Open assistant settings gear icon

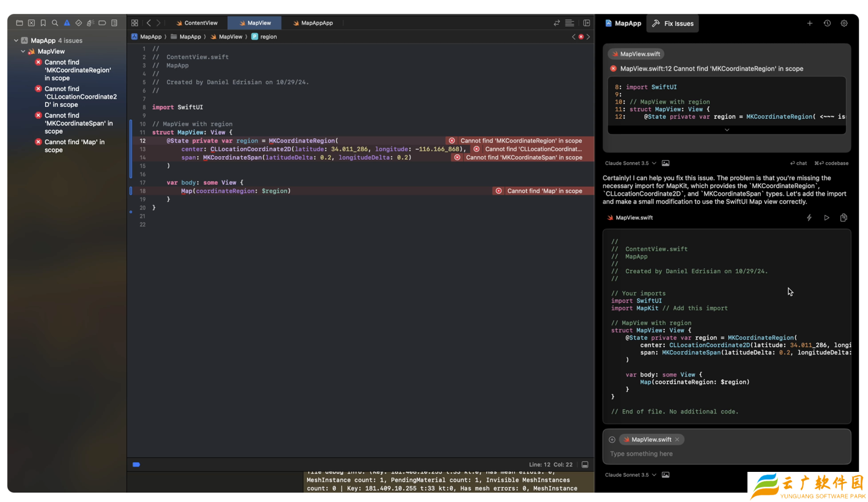pyautogui.click(x=844, y=24)
